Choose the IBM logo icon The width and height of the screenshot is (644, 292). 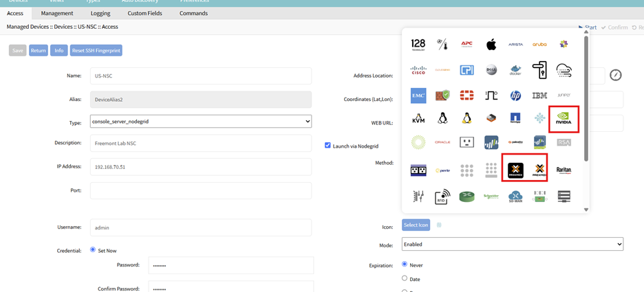click(x=539, y=96)
